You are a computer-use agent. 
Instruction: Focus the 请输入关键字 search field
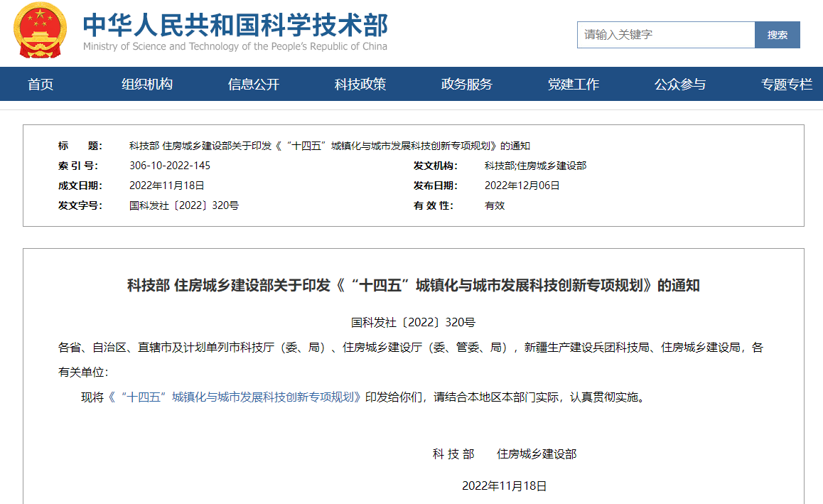tap(665, 35)
